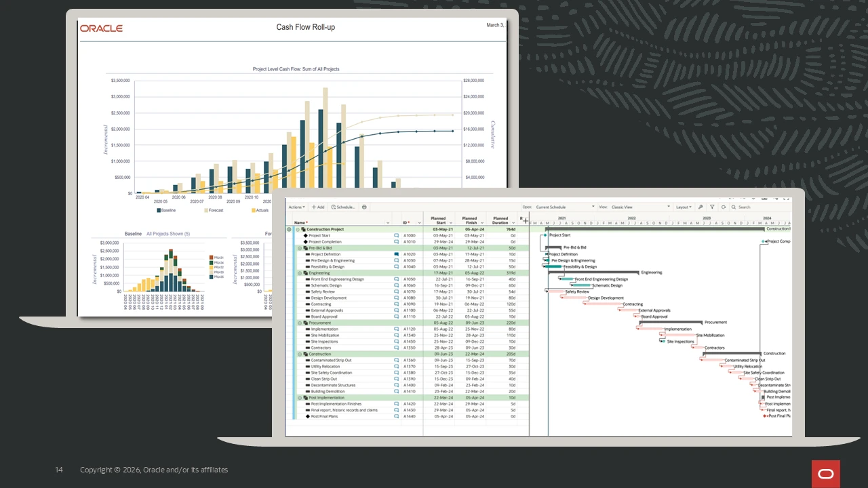The height and width of the screenshot is (488, 868).
Task: Open the gear icon on Construction Project row
Action: pos(290,229)
